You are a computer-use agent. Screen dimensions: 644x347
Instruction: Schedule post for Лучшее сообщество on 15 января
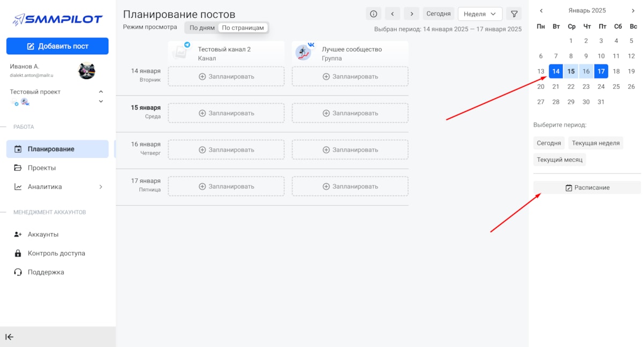click(350, 113)
